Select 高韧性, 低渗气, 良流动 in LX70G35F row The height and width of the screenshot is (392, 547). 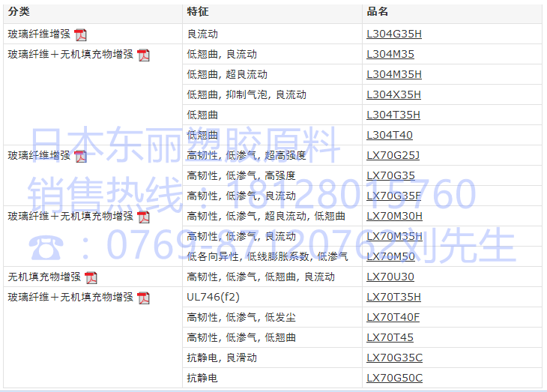[x=241, y=196]
